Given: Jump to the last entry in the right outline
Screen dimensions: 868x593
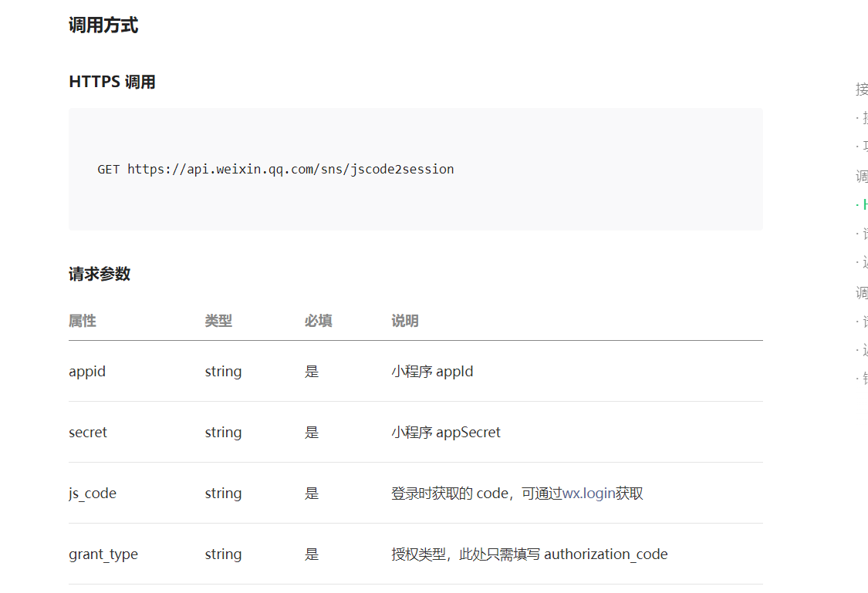Looking at the screenshot, I should pyautogui.click(x=863, y=379).
